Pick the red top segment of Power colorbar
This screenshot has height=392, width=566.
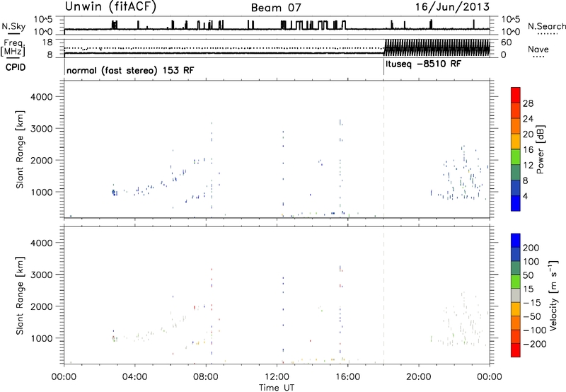click(x=516, y=95)
